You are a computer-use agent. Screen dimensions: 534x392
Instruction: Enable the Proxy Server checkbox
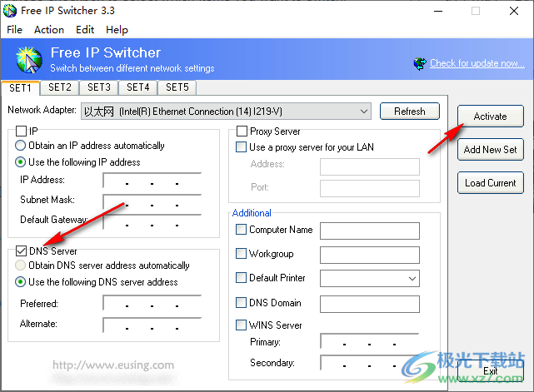(x=242, y=131)
